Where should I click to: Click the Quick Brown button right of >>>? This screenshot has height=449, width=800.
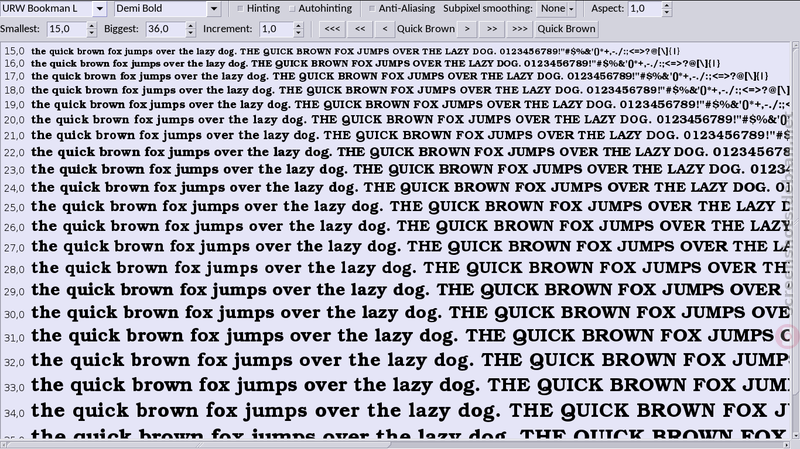566,29
